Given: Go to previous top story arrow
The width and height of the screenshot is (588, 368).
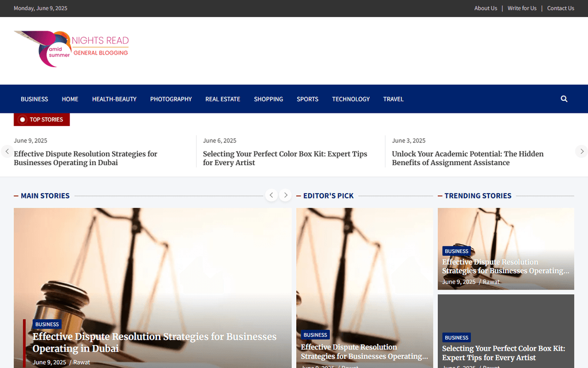Looking at the screenshot, I should coord(7,152).
